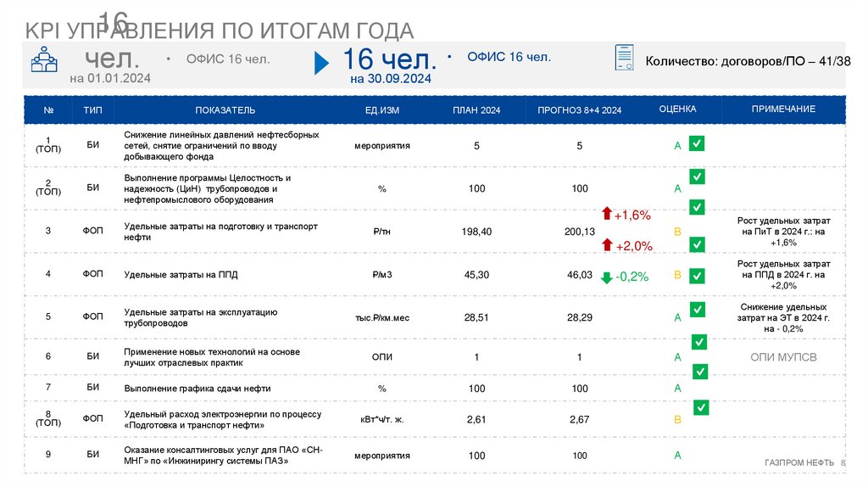Screen dimensions: 868x487
Task: Click plan value 28,51
Action: [476, 317]
